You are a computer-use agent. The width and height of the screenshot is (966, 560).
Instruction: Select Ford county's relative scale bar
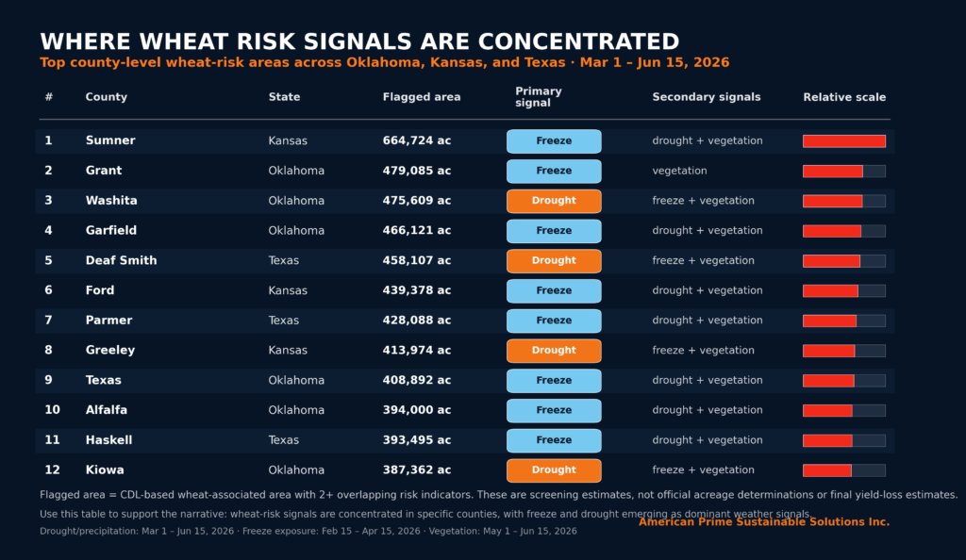844,291
